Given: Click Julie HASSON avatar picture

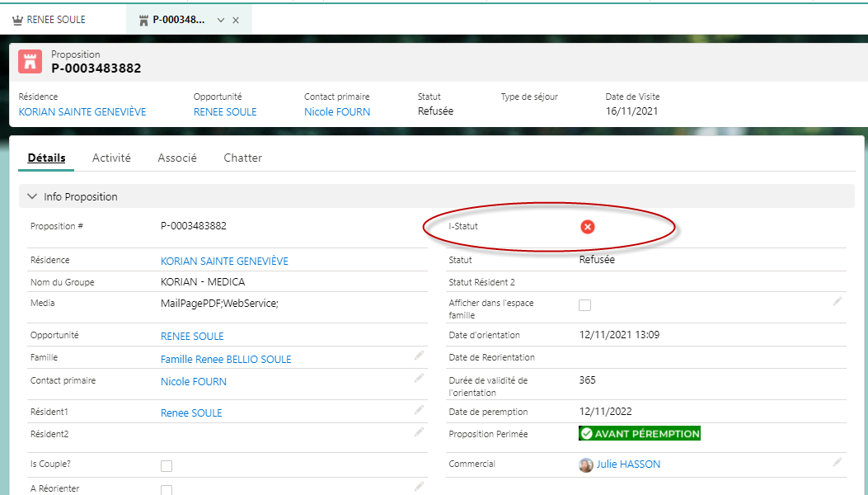Looking at the screenshot, I should [586, 465].
